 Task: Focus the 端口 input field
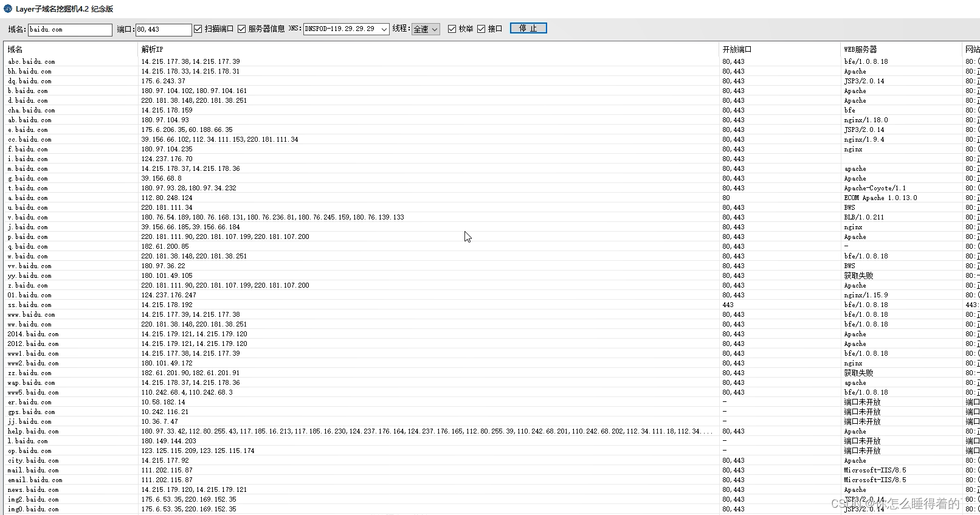(x=164, y=29)
